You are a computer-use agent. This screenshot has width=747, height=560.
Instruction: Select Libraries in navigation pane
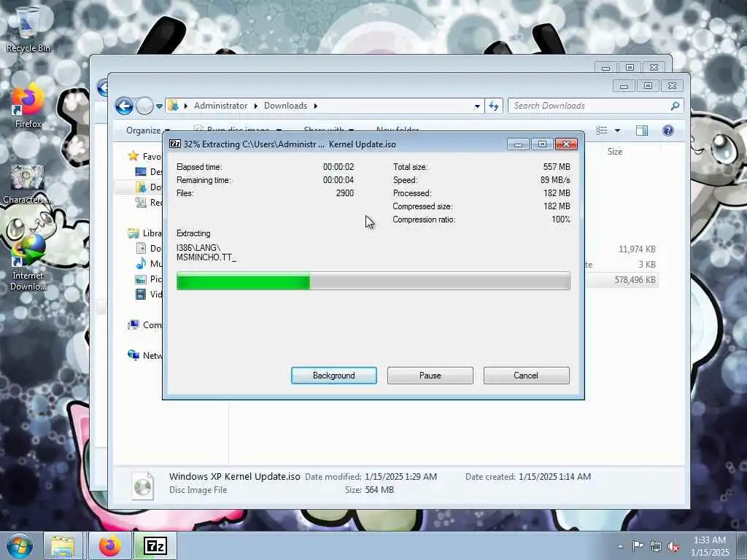(x=145, y=233)
